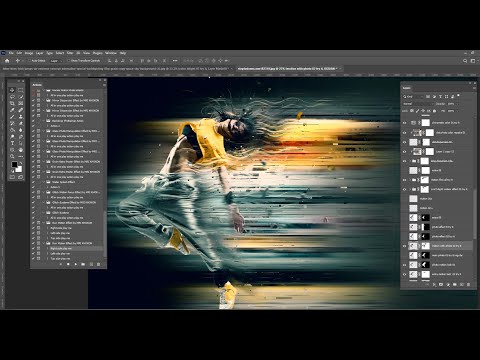Open the Filter menu
The height and width of the screenshot is (360, 480).
pyautogui.click(x=70, y=53)
